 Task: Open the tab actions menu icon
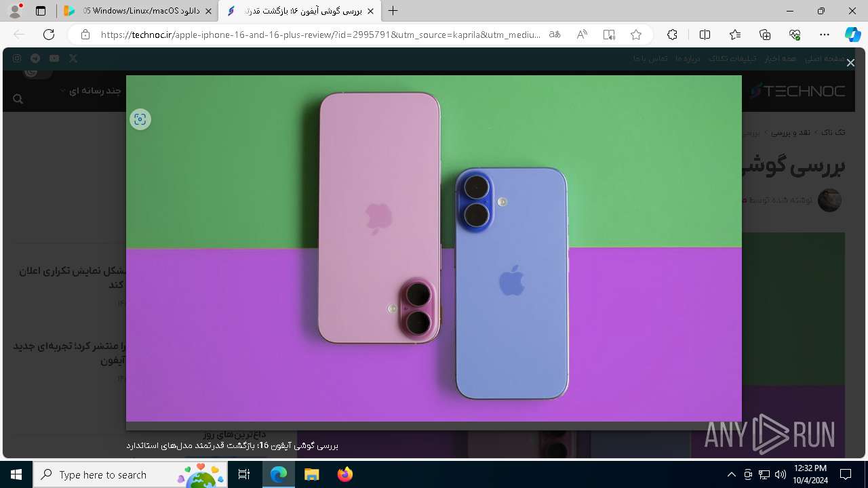pos(41,11)
